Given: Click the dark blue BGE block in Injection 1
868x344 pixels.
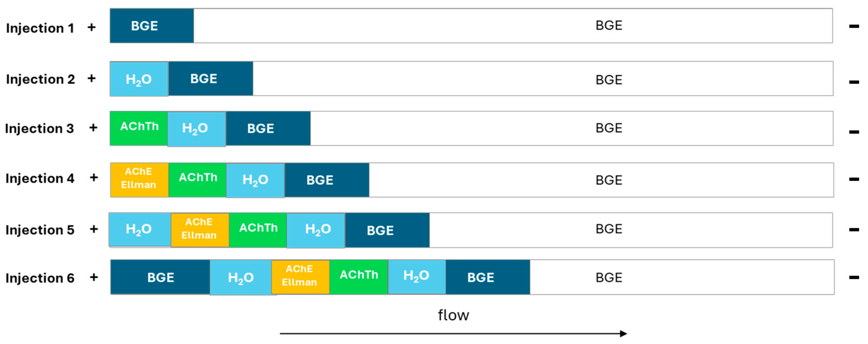Looking at the screenshot, I should [x=152, y=26].
